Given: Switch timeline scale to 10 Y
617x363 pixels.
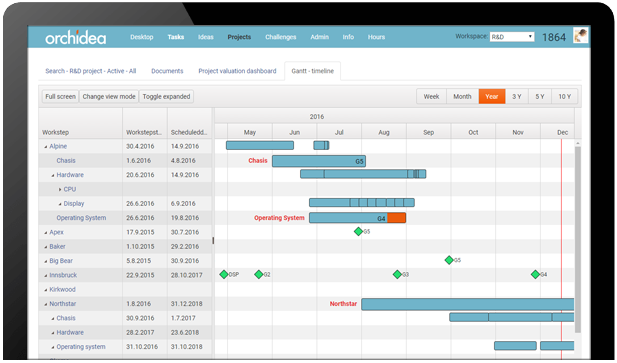Looking at the screenshot, I should tap(565, 96).
